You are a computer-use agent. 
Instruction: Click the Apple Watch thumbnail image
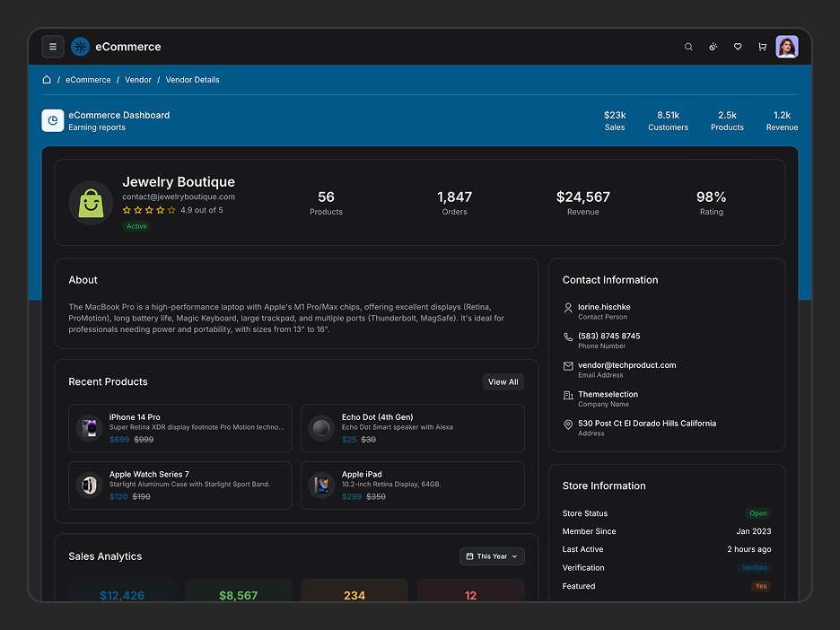click(89, 486)
